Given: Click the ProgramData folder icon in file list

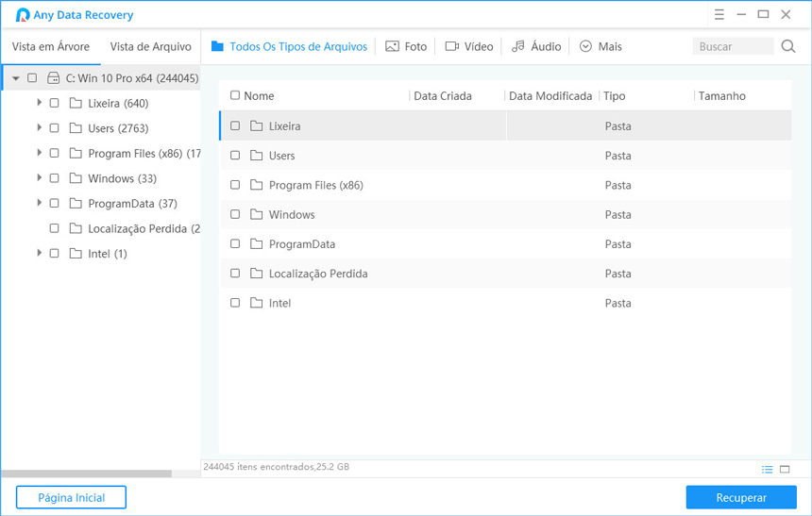Looking at the screenshot, I should pos(256,243).
